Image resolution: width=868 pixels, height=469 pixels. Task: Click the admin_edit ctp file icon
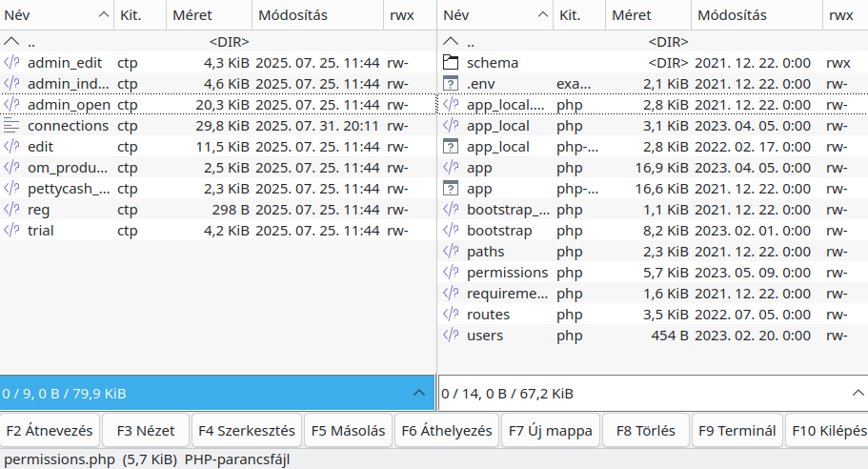click(11, 63)
